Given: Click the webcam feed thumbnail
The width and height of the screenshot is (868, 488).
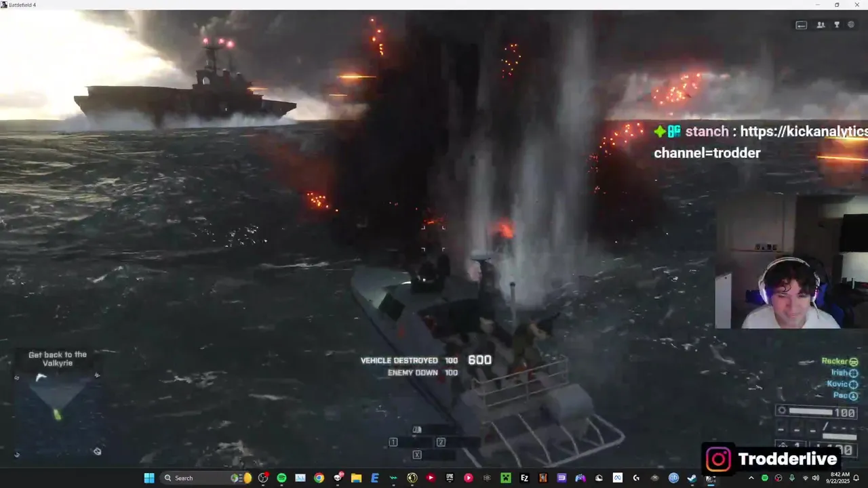Looking at the screenshot, I should click(x=791, y=262).
